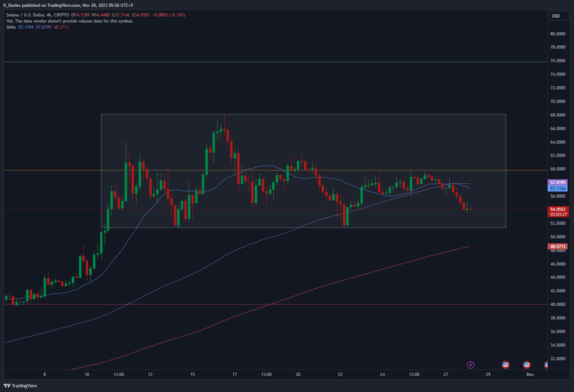Click the USD currency button
The image size is (574, 392).
click(559, 16)
